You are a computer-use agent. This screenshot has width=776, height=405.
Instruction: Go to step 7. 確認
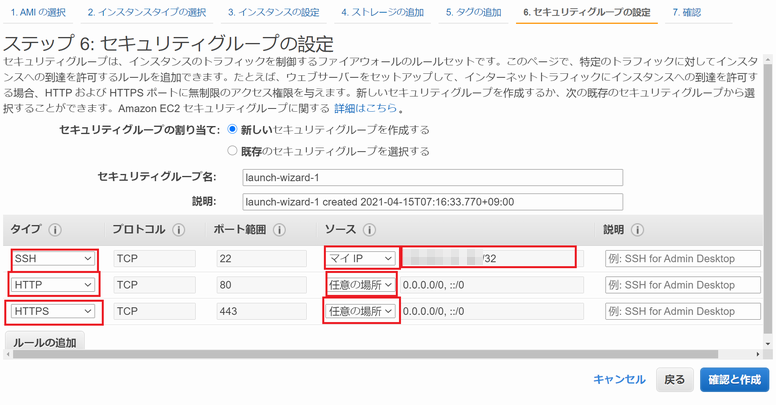pyautogui.click(x=686, y=12)
